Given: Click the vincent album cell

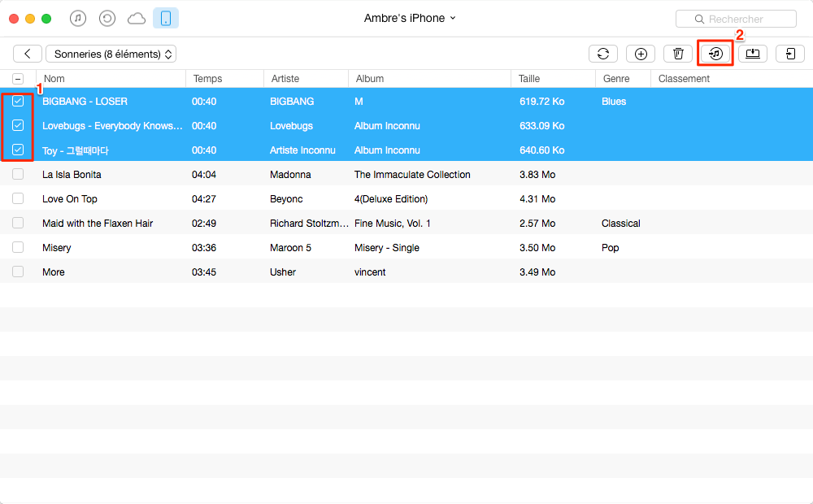Looking at the screenshot, I should point(370,272).
